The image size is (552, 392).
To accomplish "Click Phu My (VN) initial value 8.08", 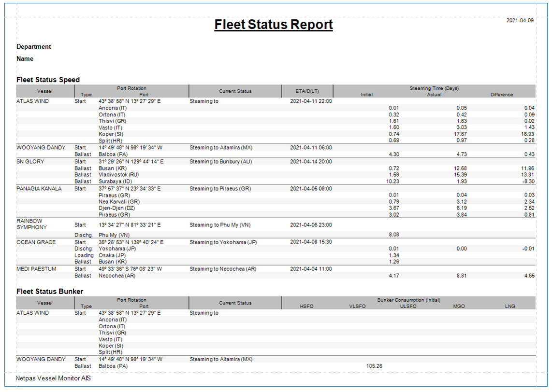I will tap(394, 235).
